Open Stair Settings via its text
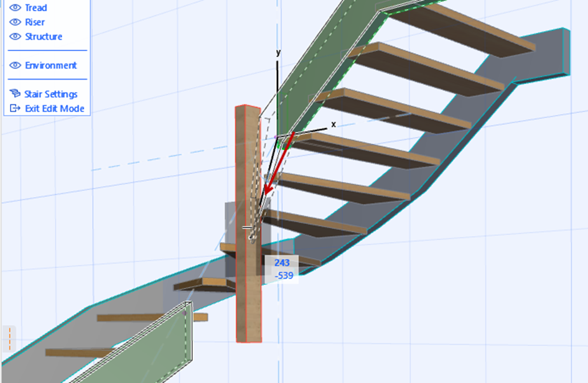The width and height of the screenshot is (588, 383). (50, 94)
